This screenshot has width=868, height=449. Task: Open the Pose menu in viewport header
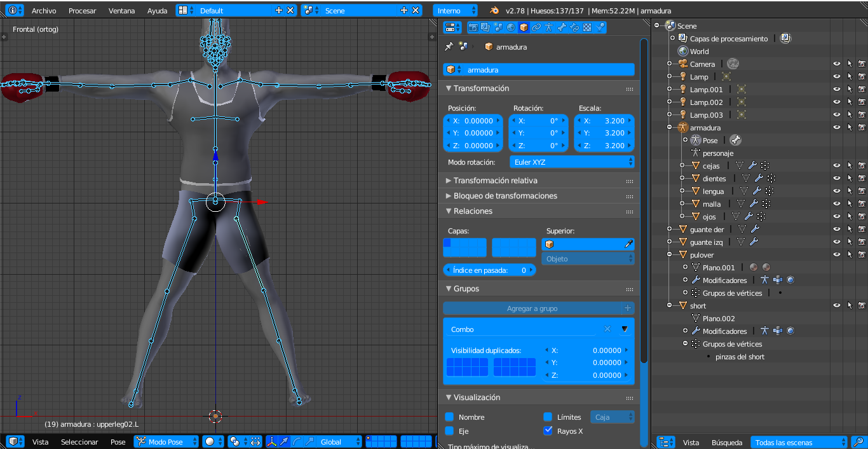pos(118,442)
